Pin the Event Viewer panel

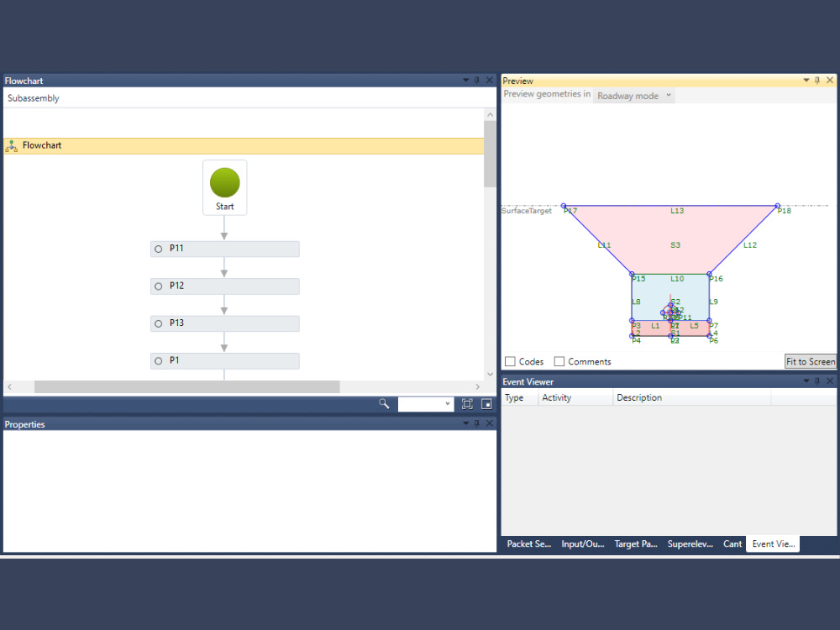pos(817,381)
